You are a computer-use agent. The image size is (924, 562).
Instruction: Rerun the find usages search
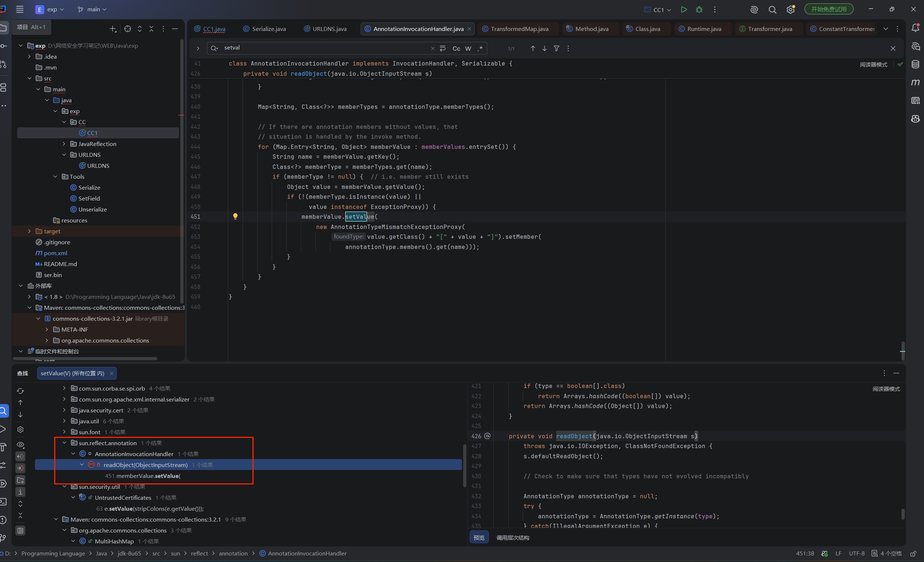click(21, 391)
